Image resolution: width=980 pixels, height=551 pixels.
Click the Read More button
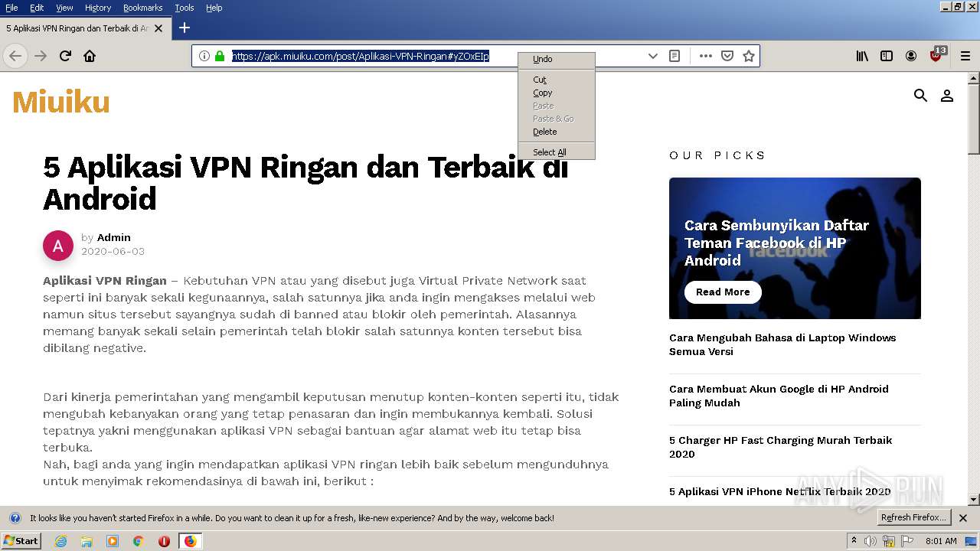[723, 292]
